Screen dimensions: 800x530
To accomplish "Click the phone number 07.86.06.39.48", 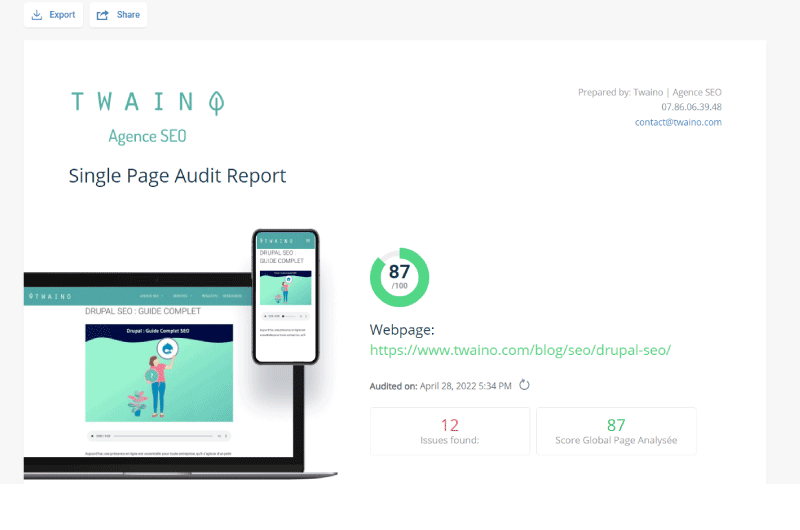I will (691, 107).
